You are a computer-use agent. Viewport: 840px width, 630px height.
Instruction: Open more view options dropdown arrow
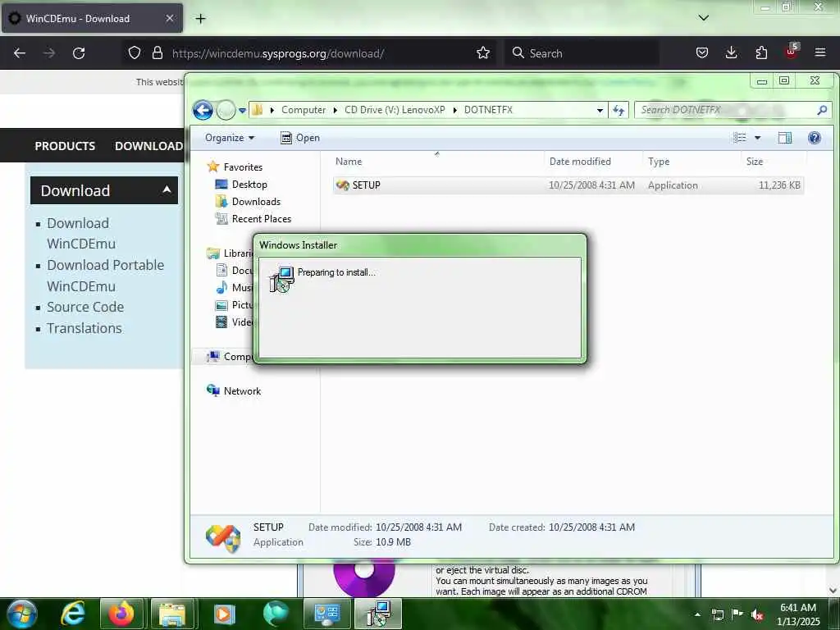[x=757, y=138]
